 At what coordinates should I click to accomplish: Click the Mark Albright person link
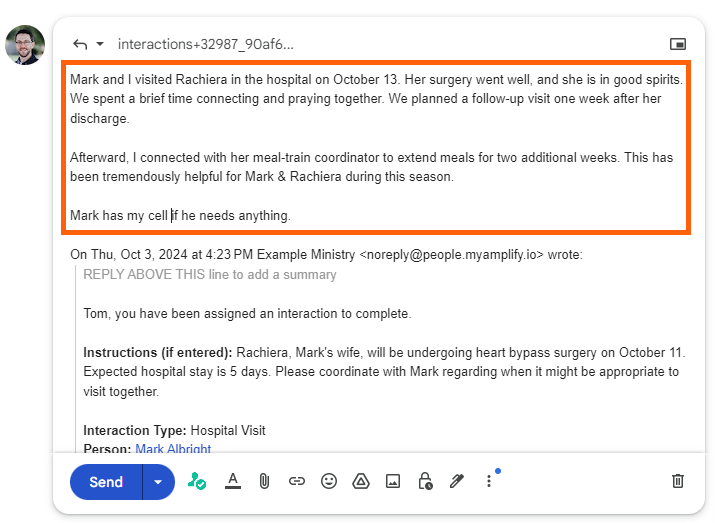[x=173, y=449]
